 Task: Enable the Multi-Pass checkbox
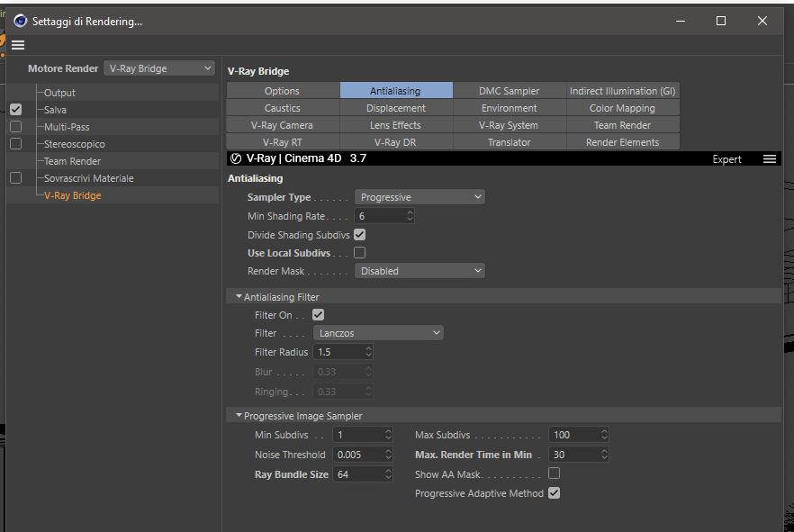pyautogui.click(x=15, y=127)
